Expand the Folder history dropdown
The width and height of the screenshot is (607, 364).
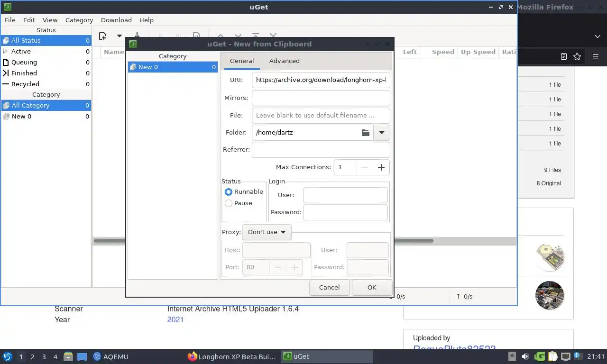click(382, 133)
